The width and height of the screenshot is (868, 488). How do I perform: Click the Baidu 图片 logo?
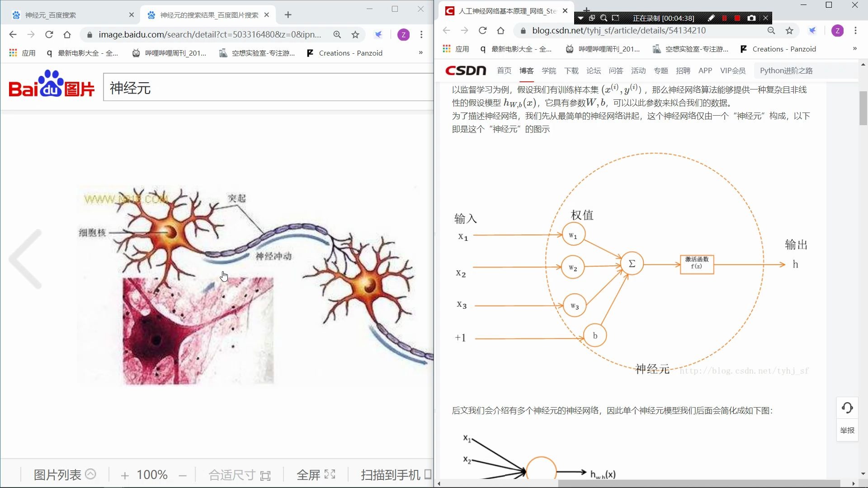click(52, 84)
